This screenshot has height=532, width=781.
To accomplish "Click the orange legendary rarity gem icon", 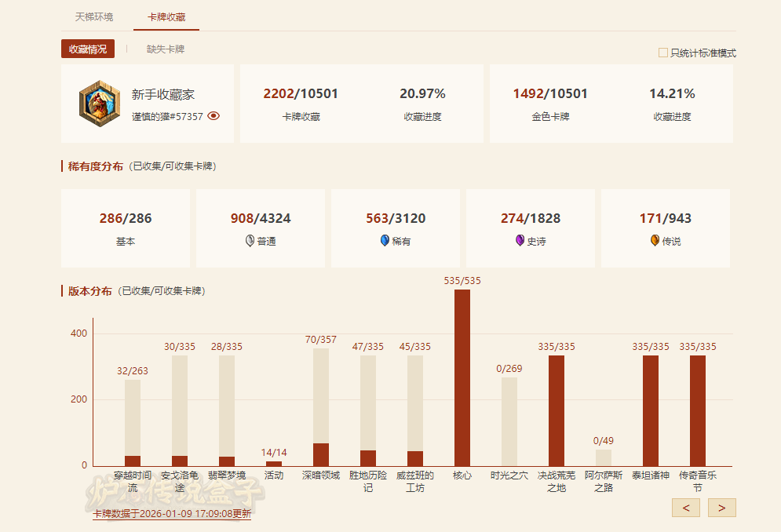I will click(x=655, y=241).
